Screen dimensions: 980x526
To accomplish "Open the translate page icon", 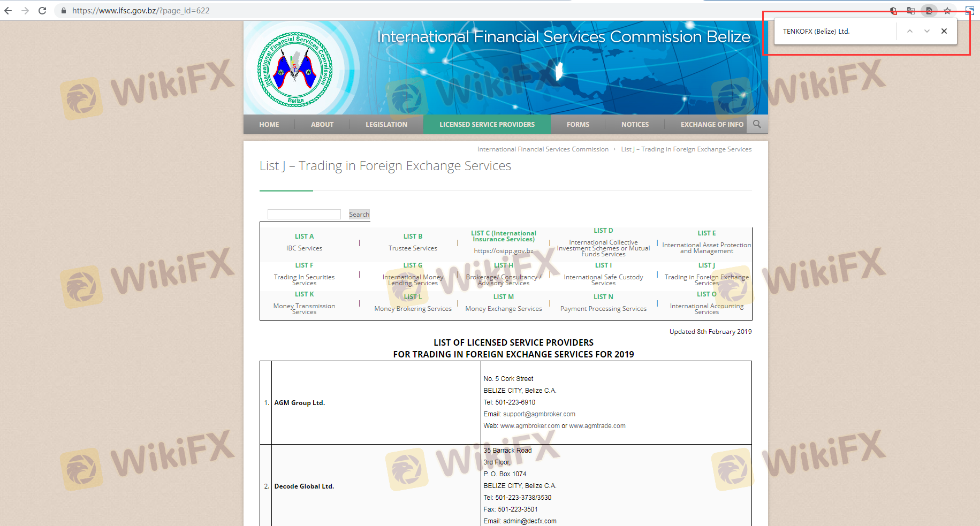I will (911, 11).
